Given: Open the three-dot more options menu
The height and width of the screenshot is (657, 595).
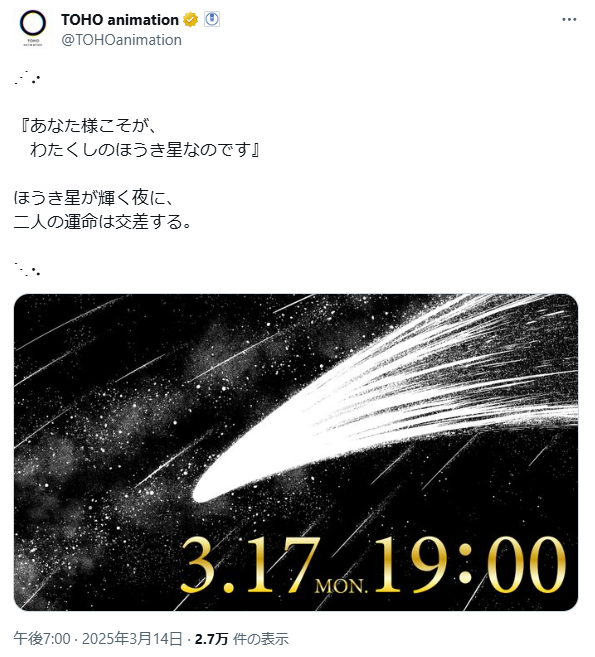Looking at the screenshot, I should pyautogui.click(x=569, y=20).
